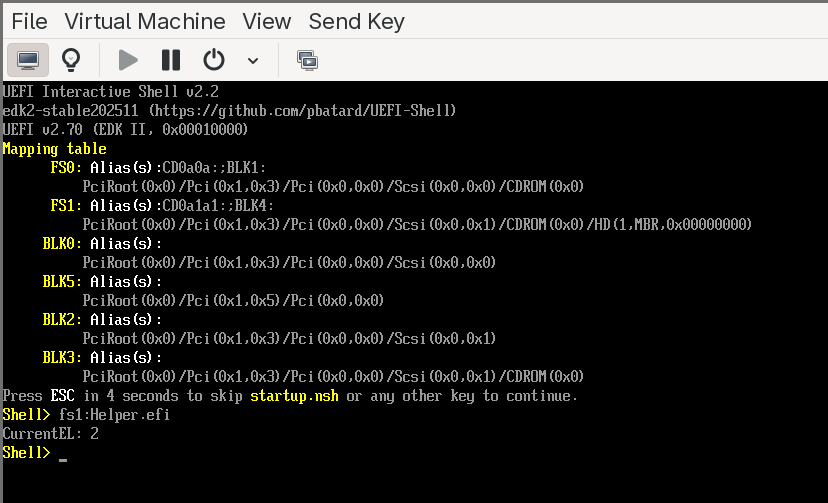Open the View menu

266,21
